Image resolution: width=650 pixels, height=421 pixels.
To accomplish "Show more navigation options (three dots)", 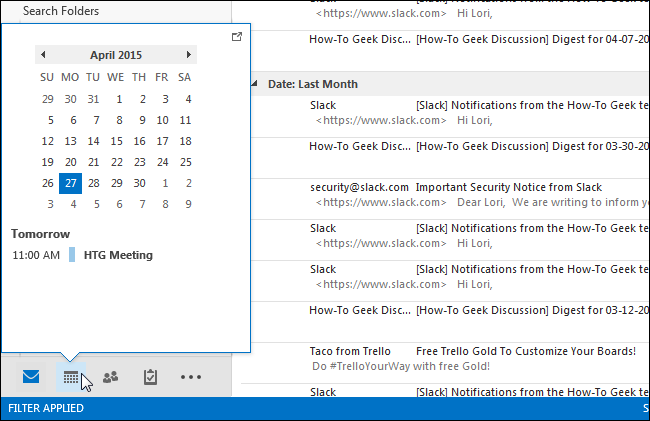I will (x=191, y=377).
